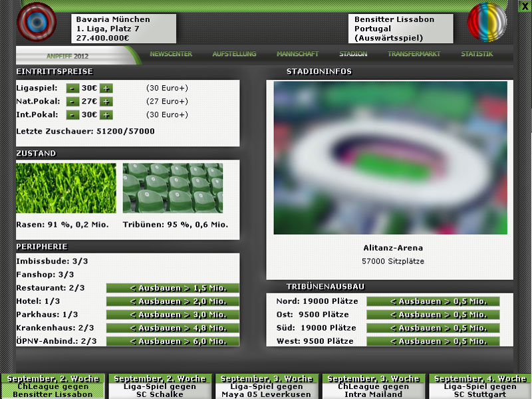Select the Liga-Spiel gegen Maya 05 Leverkusen fixture
532x399 pixels.
click(x=267, y=386)
